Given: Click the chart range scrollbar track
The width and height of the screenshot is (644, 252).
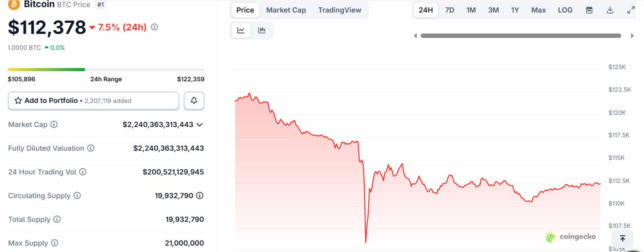Looking at the screenshot, I should [520, 36].
